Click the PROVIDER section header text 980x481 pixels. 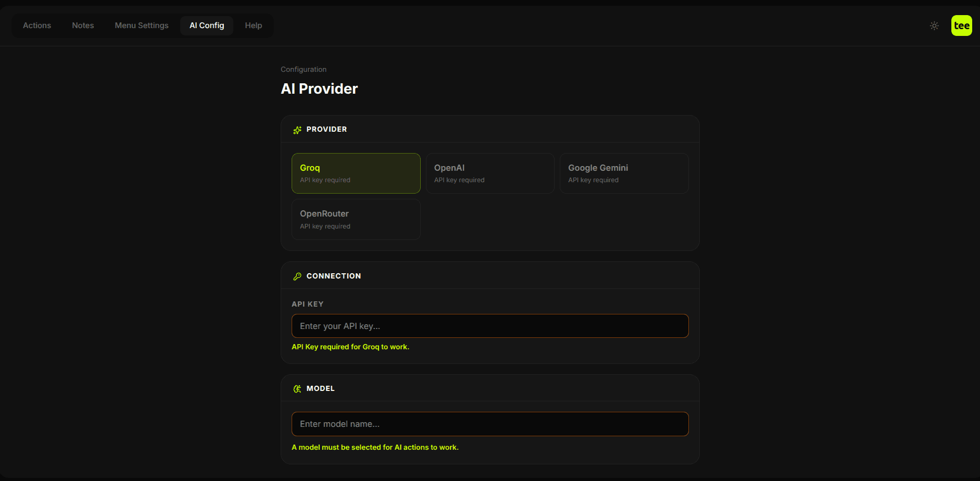[326, 129]
